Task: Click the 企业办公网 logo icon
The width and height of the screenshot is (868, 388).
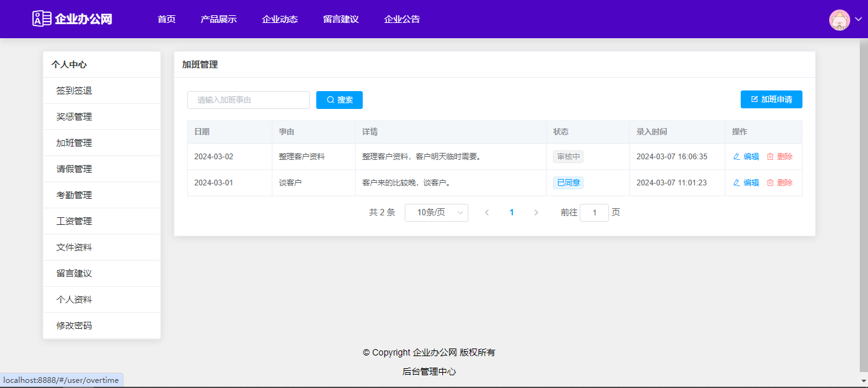Action: (42, 19)
